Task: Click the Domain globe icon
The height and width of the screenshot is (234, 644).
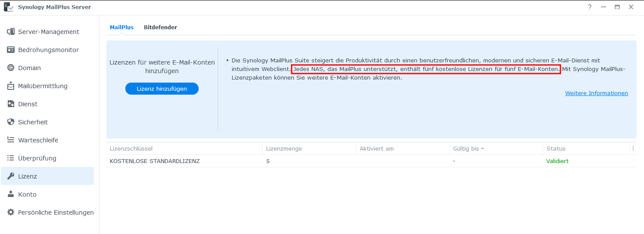Action: [11, 68]
